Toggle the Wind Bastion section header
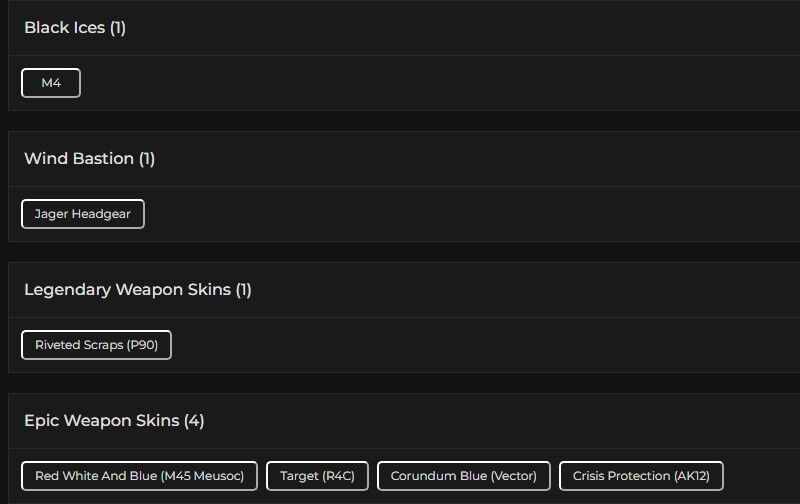 pyautogui.click(x=80, y=159)
